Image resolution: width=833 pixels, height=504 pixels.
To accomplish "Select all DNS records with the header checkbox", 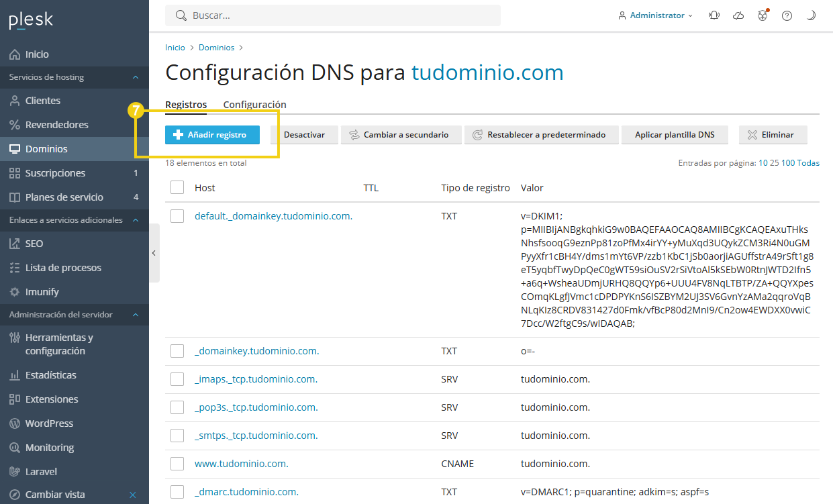I will tap(177, 187).
